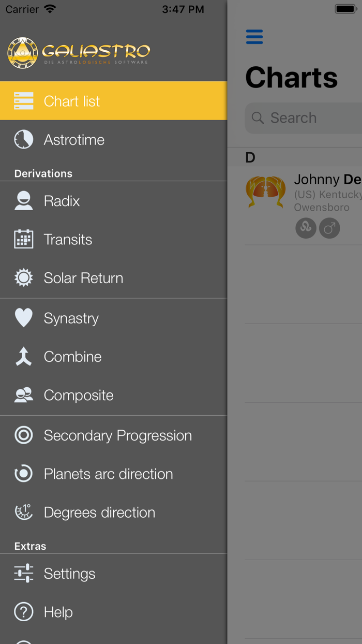Viewport: 362px width, 644px height.
Task: Click the Radix person icon
Action: click(x=24, y=201)
